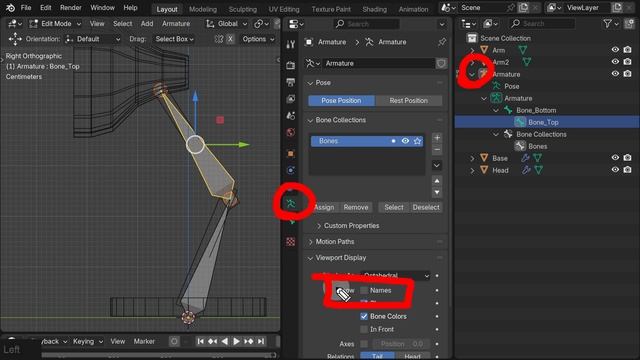Toggle visibility eye for Arm object
This screenshot has width=640, height=360.
(x=615, y=50)
